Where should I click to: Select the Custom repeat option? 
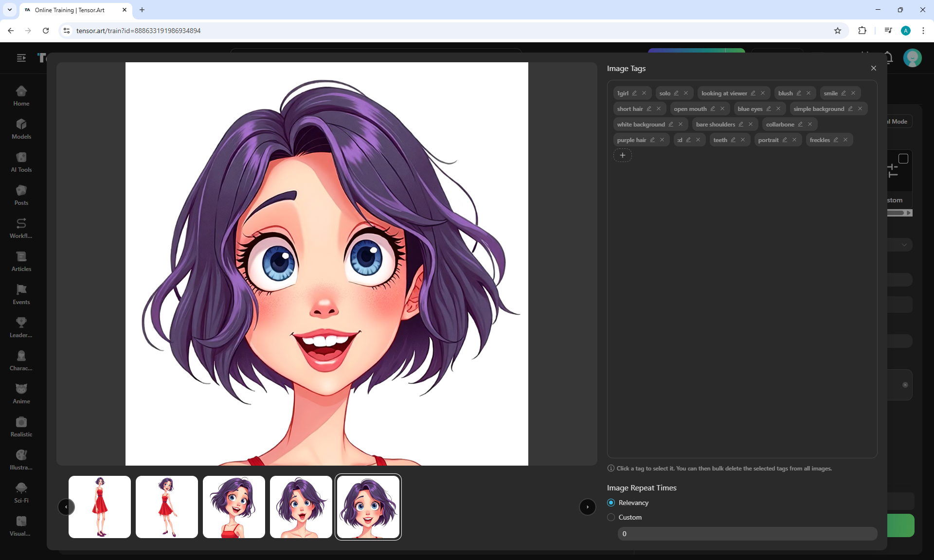point(611,518)
